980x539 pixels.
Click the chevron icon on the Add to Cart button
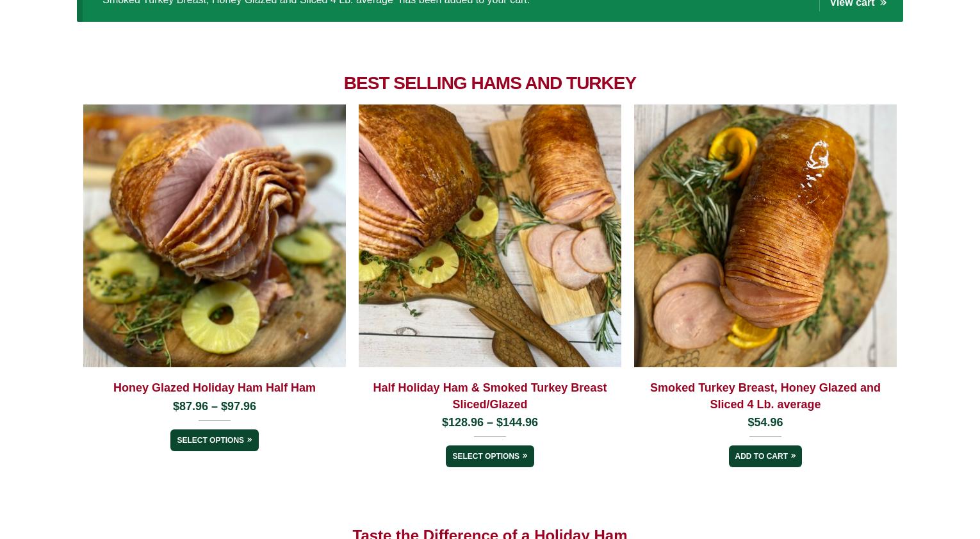pos(793,456)
